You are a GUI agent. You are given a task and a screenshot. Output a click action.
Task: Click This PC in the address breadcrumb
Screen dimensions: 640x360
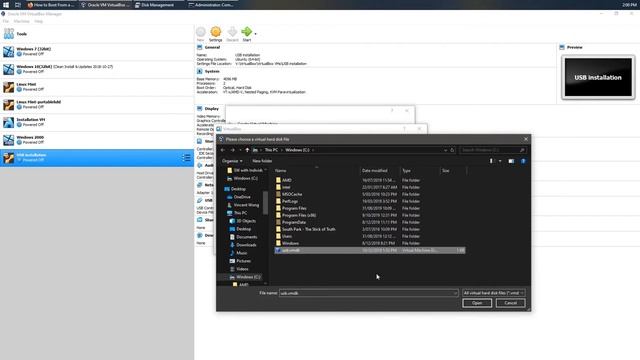271,150
